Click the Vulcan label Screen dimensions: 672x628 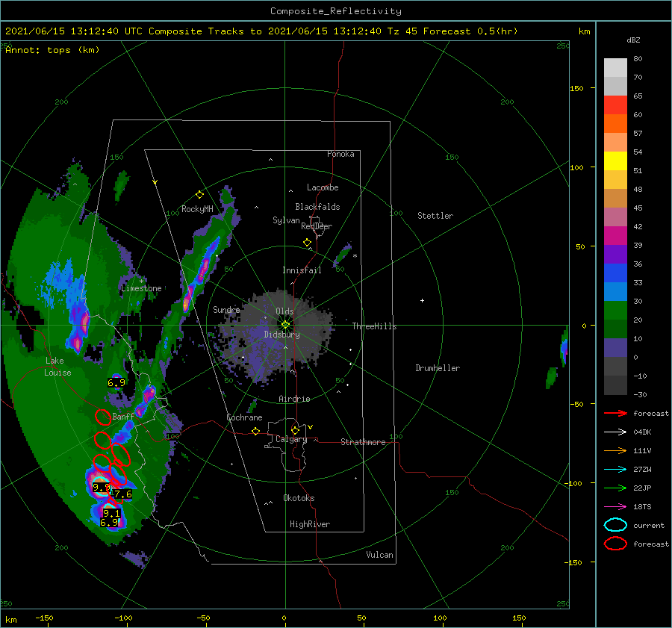pyautogui.click(x=379, y=555)
